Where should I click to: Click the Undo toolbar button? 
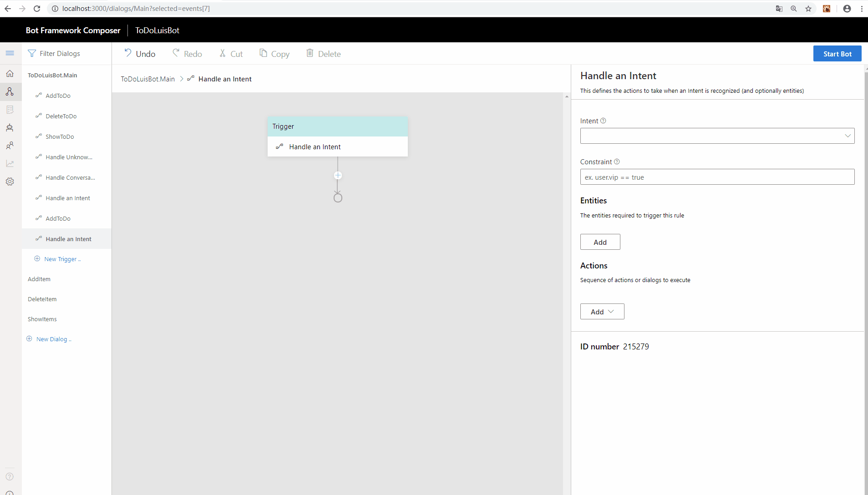[x=140, y=54]
